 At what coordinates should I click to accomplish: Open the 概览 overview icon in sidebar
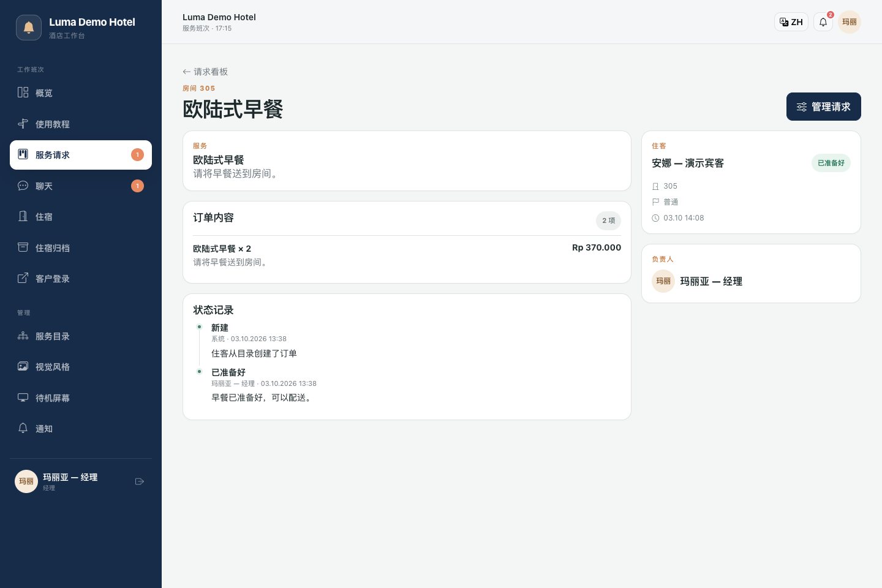click(23, 92)
